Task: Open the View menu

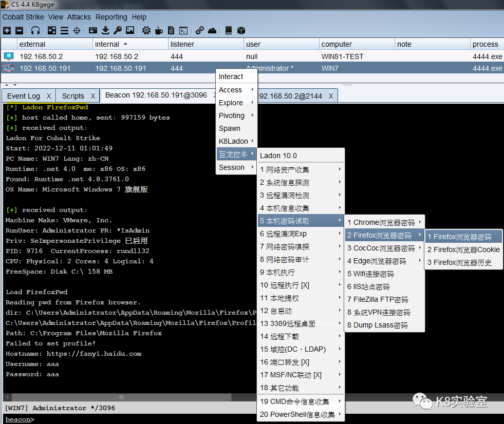Action: point(56,17)
